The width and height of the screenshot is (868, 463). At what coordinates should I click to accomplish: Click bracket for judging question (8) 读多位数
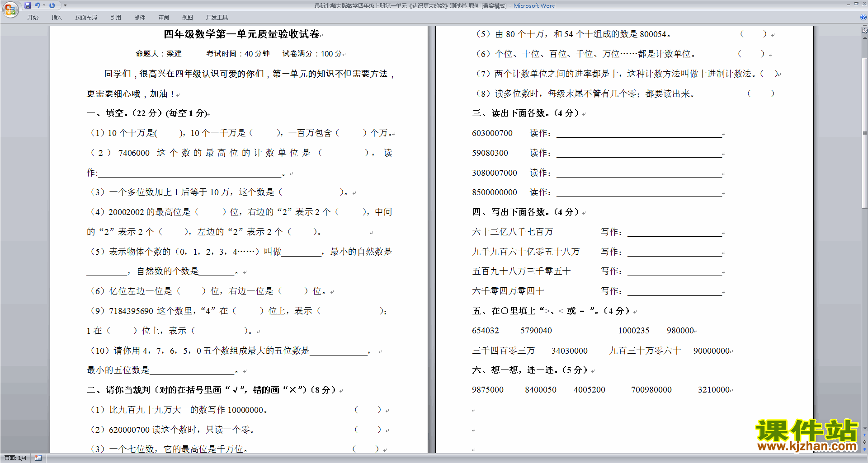[x=761, y=94]
